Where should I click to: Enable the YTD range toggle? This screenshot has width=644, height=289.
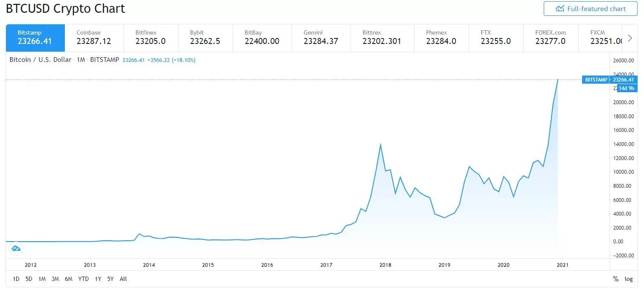[84, 279]
